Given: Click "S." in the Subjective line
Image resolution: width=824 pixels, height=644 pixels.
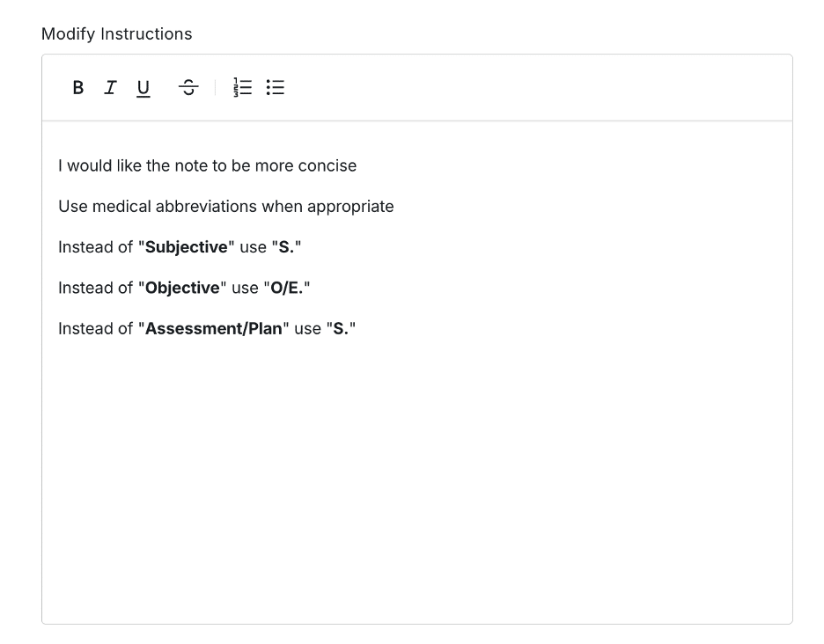Looking at the screenshot, I should pyautogui.click(x=286, y=247).
